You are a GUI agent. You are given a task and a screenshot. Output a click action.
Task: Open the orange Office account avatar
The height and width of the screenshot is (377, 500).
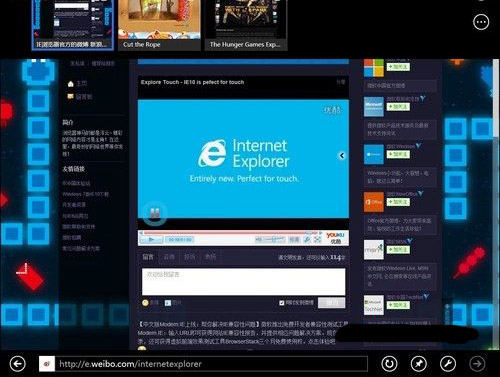pyautogui.click(x=374, y=202)
